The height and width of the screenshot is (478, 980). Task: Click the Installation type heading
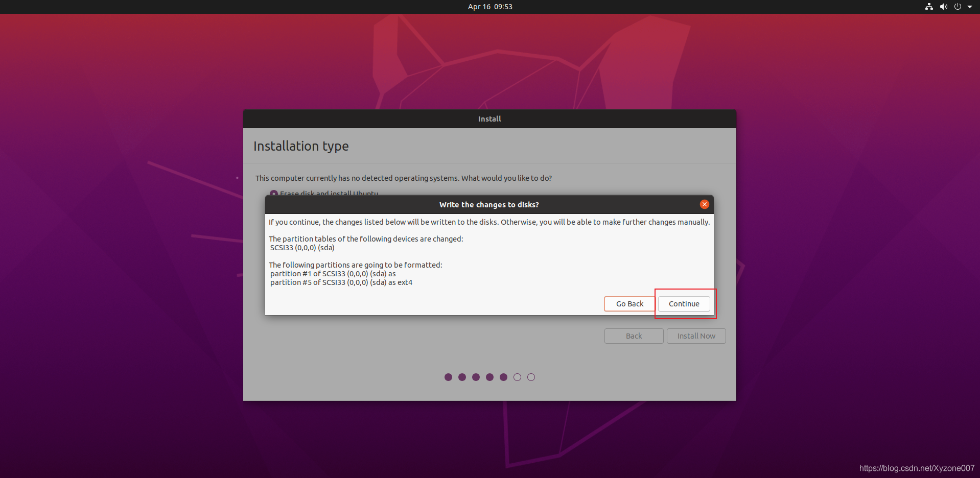pyautogui.click(x=301, y=146)
